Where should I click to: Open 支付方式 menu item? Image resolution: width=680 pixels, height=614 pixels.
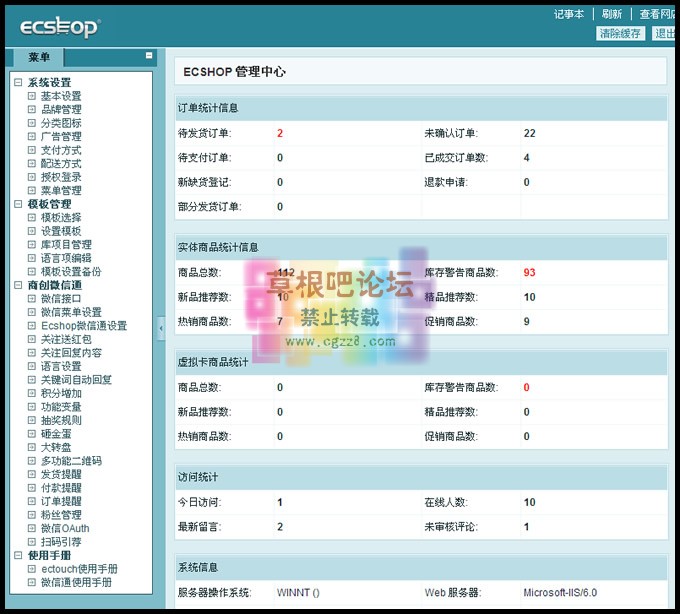[61, 150]
